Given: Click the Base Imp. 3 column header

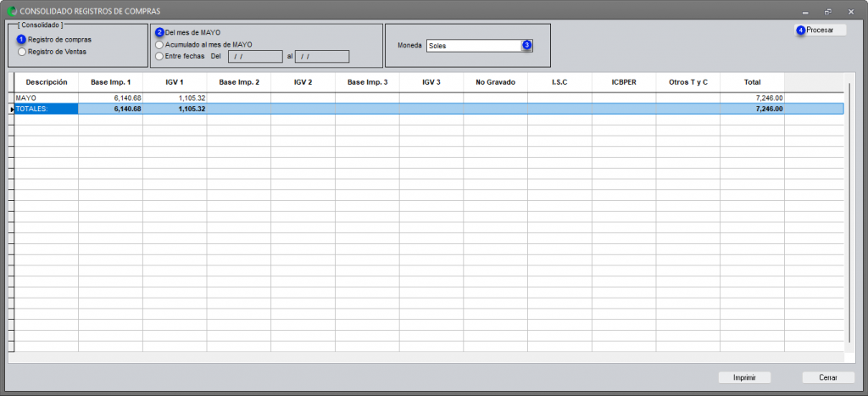Looking at the screenshot, I should pyautogui.click(x=367, y=82).
